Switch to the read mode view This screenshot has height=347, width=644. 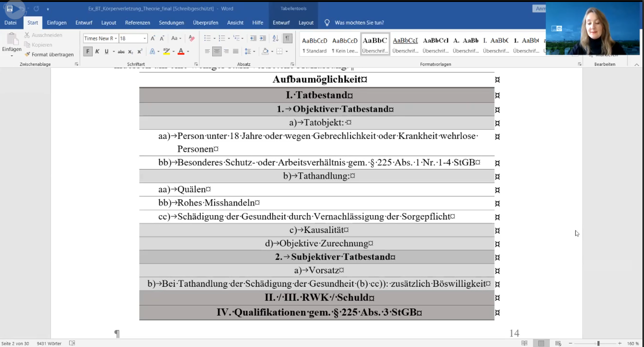click(524, 343)
